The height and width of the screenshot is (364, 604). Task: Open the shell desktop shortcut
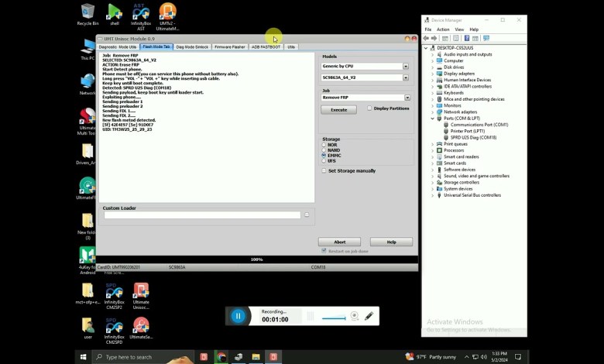(115, 14)
